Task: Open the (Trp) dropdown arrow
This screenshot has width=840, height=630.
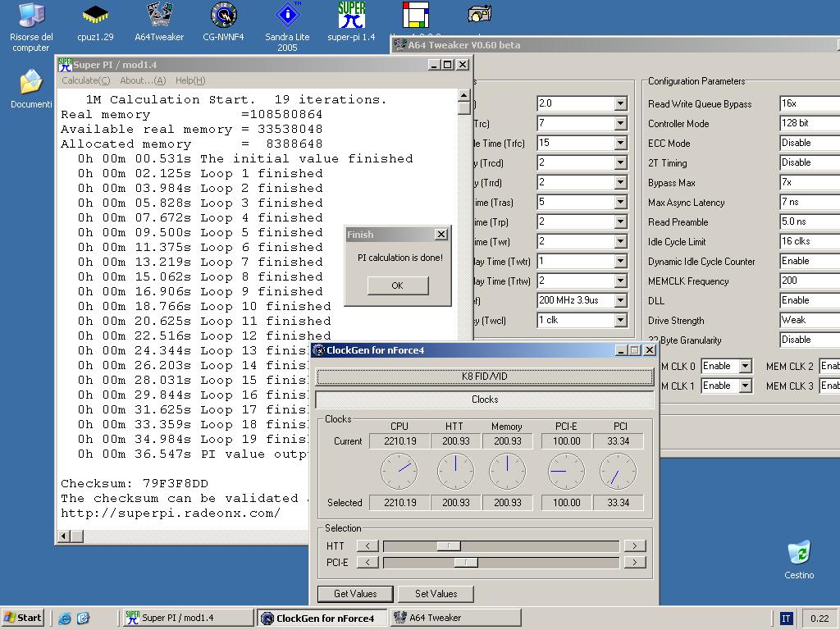Action: pyautogui.click(x=620, y=221)
